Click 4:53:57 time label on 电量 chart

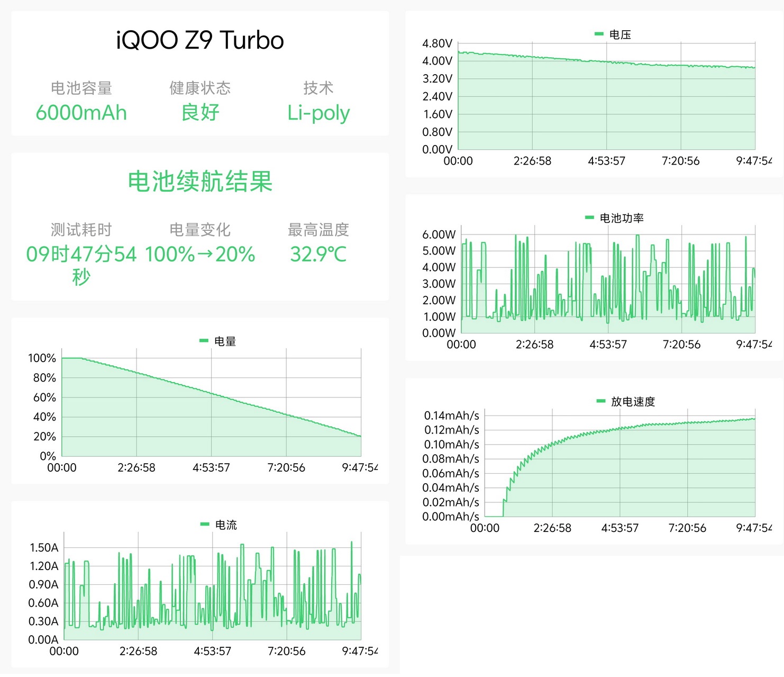coord(211,468)
